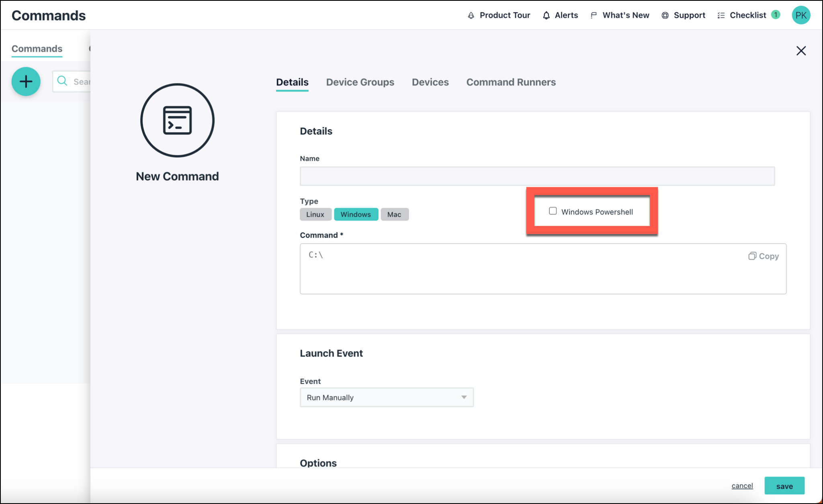Open the Devices tab
The width and height of the screenshot is (823, 504).
click(430, 82)
